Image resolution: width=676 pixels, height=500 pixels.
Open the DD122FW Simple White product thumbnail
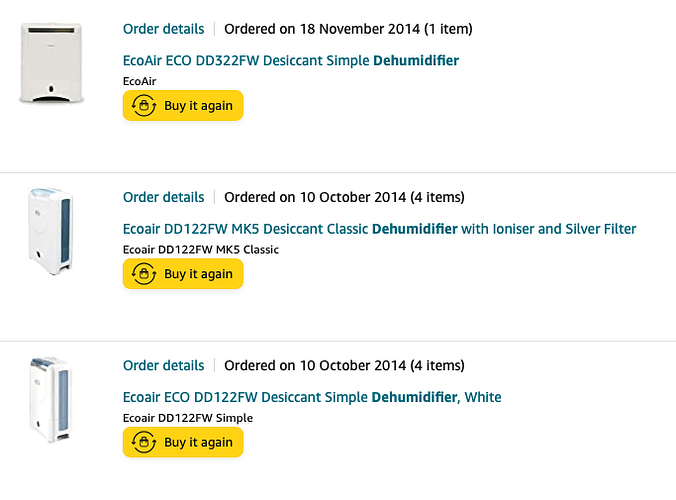tap(51, 400)
